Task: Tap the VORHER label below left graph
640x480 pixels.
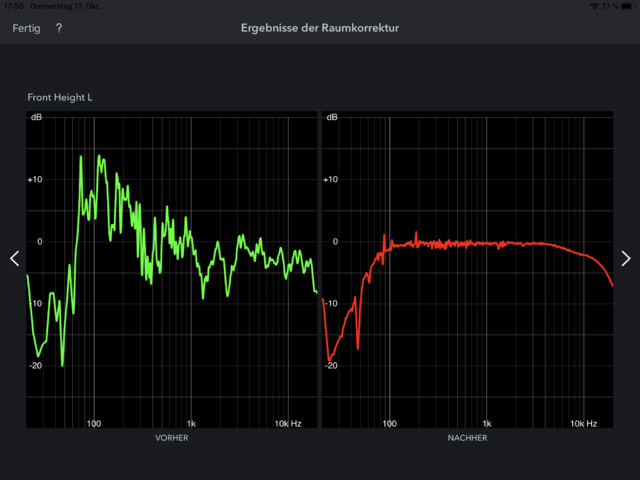Action: click(171, 438)
